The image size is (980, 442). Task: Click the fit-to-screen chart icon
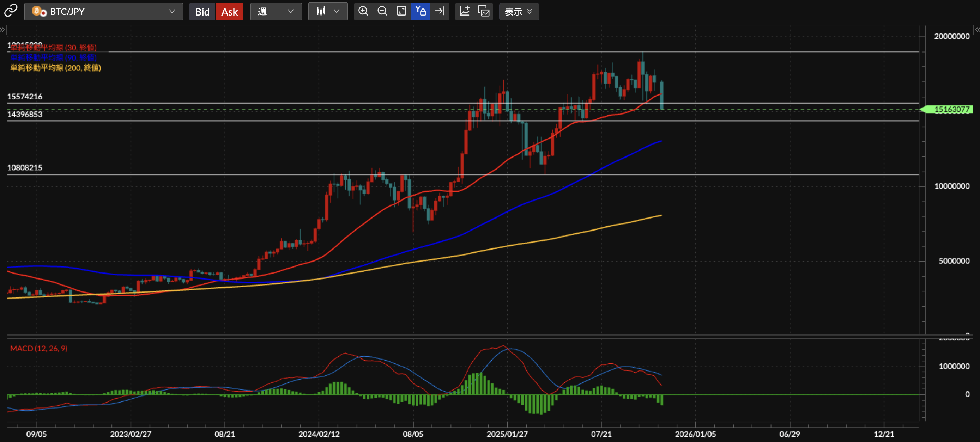point(401,11)
